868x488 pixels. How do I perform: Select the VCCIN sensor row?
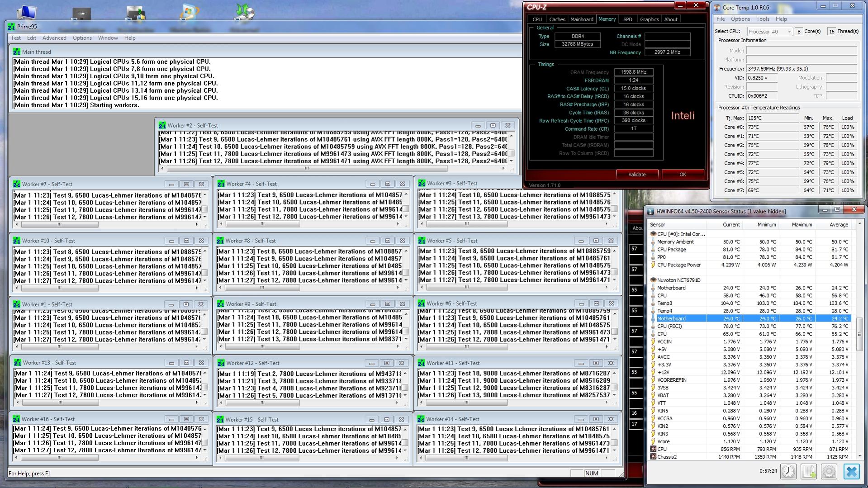tap(749, 341)
